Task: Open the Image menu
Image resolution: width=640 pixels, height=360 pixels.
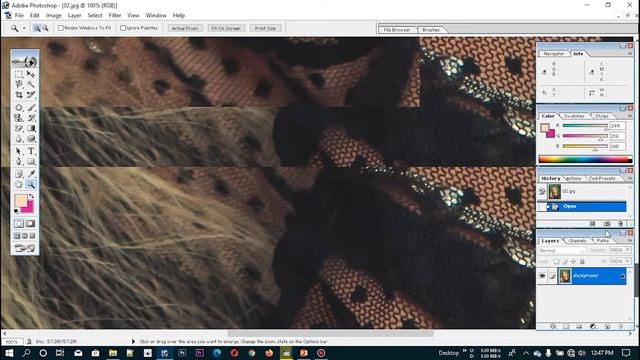Action: tap(53, 15)
